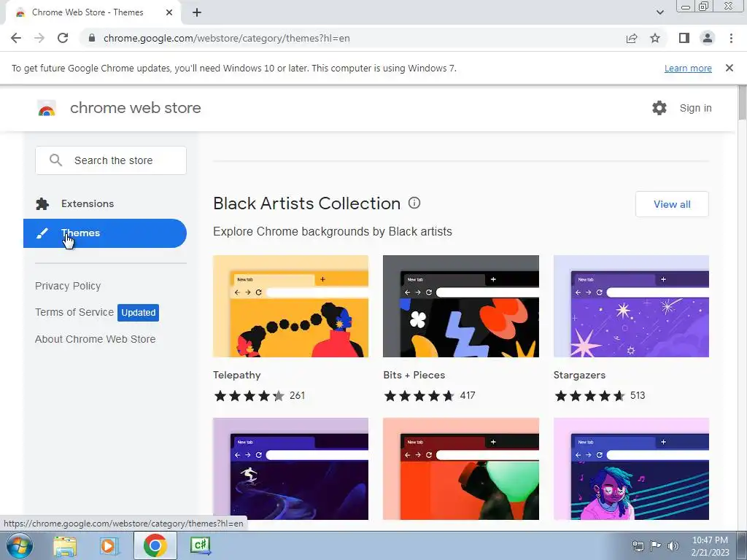Screen dimensions: 747x560
Task: Click the Action Center flag icon
Action: point(656,546)
